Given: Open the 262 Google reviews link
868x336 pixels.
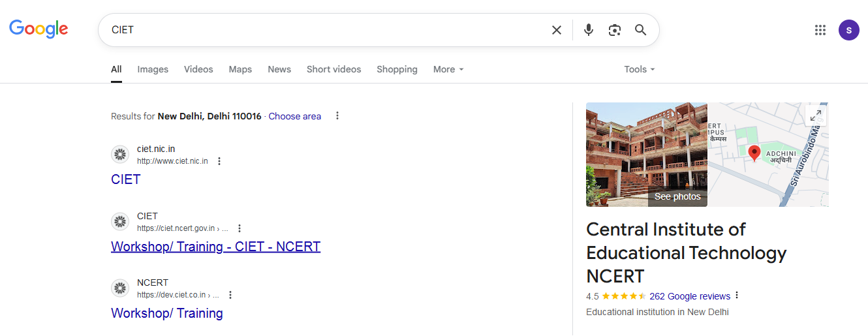Looking at the screenshot, I should [690, 296].
